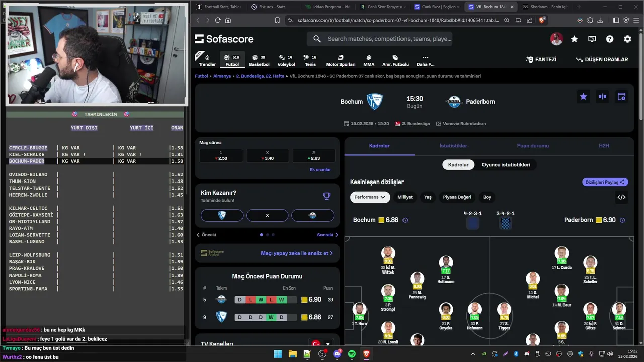Open TV schedule icon in header
644x362 pixels.
coord(592,39)
